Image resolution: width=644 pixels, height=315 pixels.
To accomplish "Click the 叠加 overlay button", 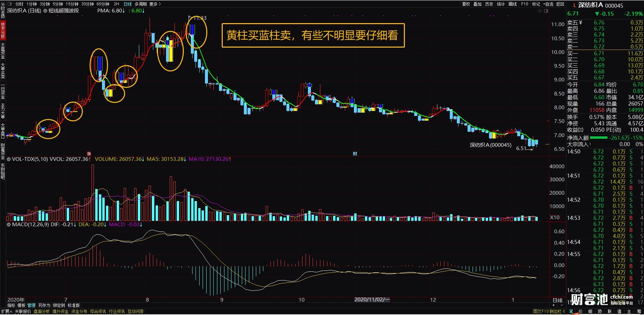I will pyautogui.click(x=478, y=4).
